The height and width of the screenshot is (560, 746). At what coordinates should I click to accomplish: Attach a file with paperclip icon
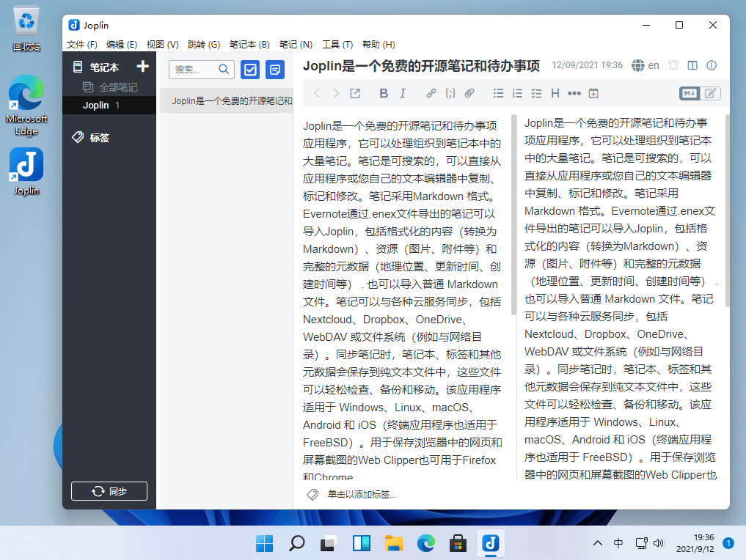tap(469, 93)
